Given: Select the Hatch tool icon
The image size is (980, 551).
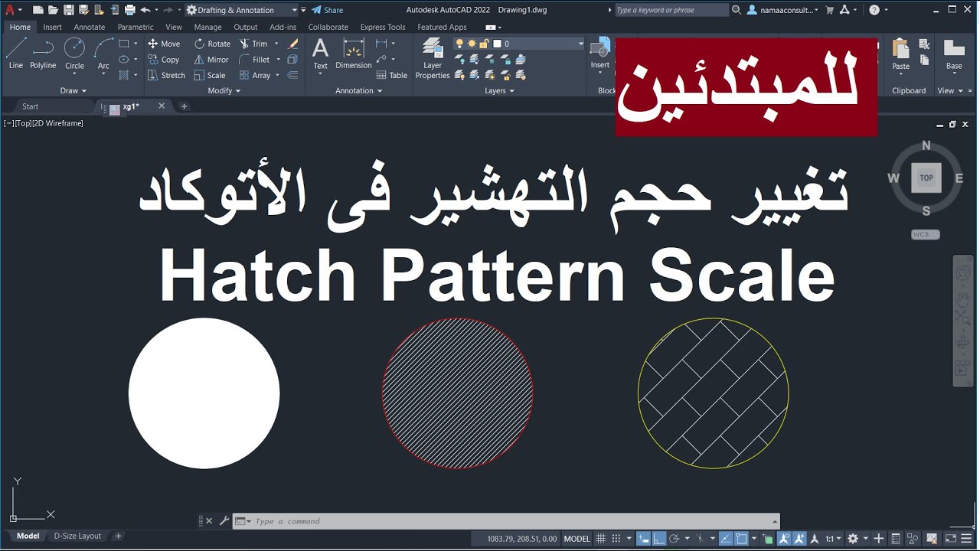Looking at the screenshot, I should tap(124, 75).
